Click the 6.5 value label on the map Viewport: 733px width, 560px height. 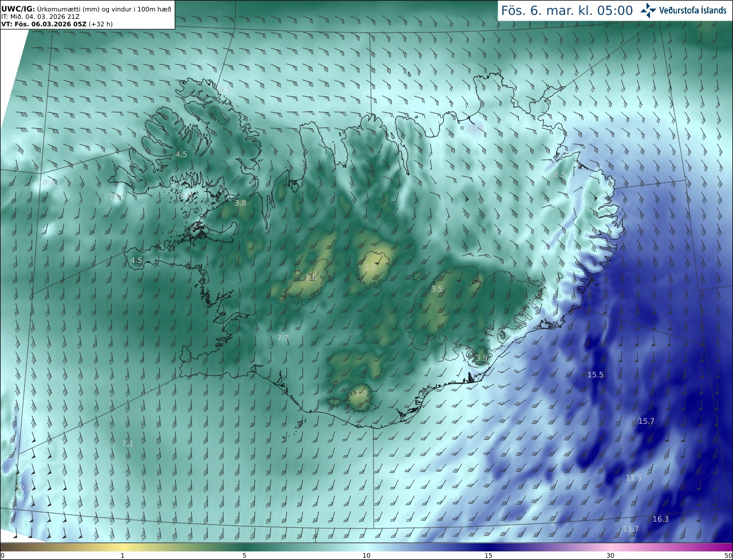point(560,174)
